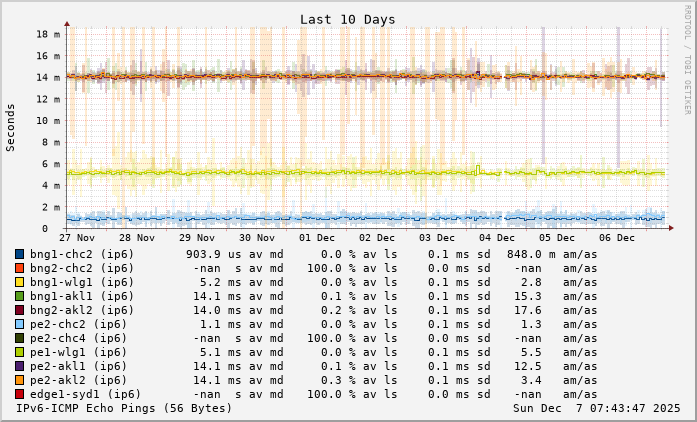
Task: Click the 04 Dec x-axis date label
Action: point(497,238)
